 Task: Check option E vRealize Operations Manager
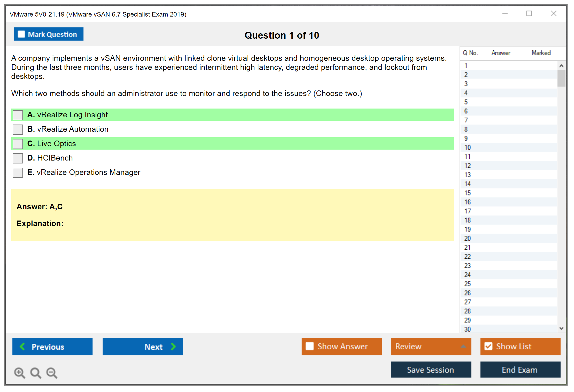pyautogui.click(x=18, y=173)
